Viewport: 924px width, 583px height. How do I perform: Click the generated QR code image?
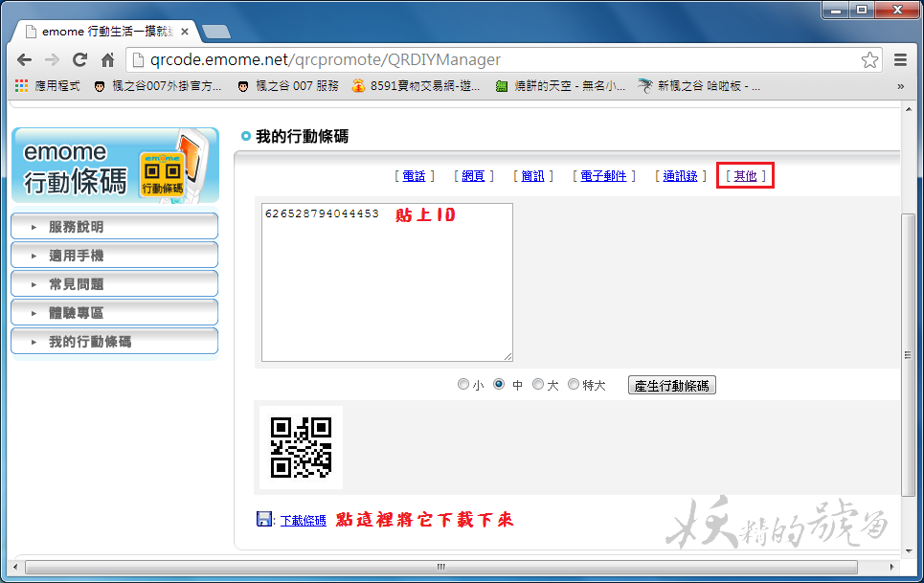click(x=301, y=448)
